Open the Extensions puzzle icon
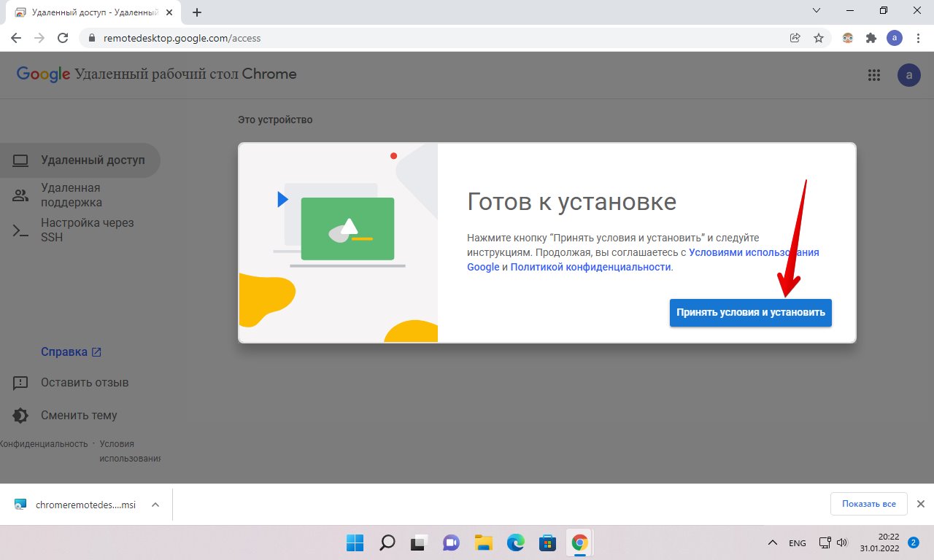Screen dimensions: 934x560 pos(871,38)
